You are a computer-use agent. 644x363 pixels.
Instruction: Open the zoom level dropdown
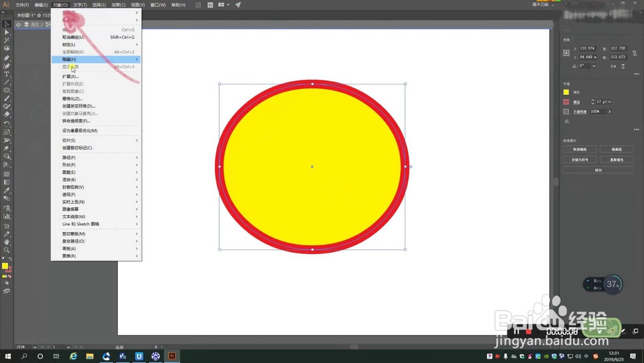(x=35, y=347)
